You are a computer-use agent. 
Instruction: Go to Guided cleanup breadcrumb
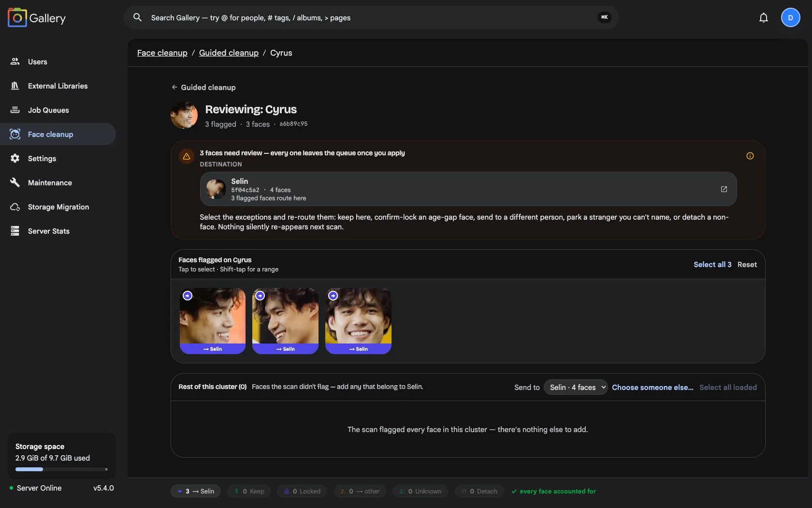pos(229,53)
